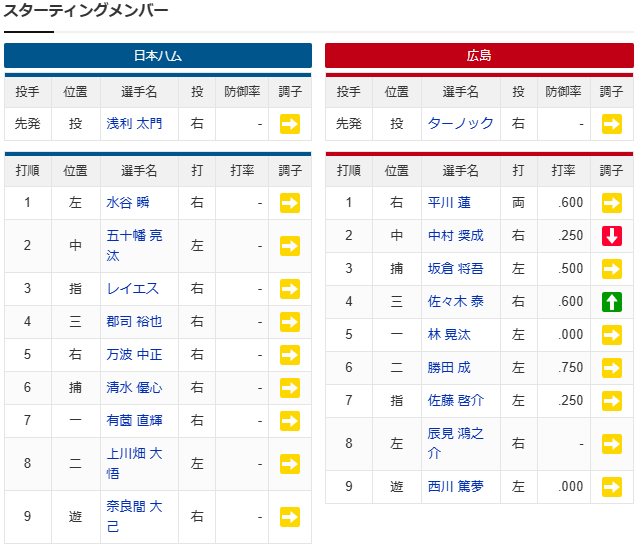Click yellow condition arrow for 五十幡 亮汰
Viewport: 640px width, 547px height.
coord(290,246)
